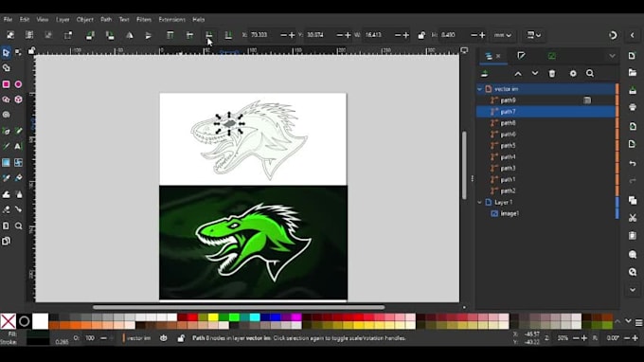The width and height of the screenshot is (644, 362).
Task: Select the Zoom magnifier tool
Action: 19,226
